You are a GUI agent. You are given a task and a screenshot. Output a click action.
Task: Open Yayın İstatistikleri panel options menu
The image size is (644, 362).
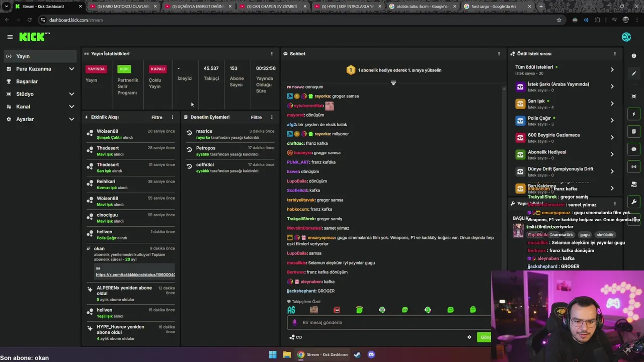[x=272, y=54]
